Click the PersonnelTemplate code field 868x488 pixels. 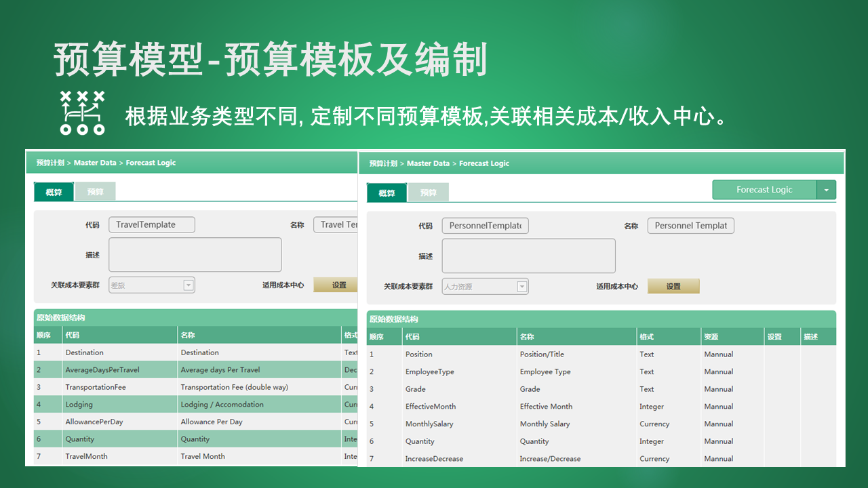click(485, 226)
